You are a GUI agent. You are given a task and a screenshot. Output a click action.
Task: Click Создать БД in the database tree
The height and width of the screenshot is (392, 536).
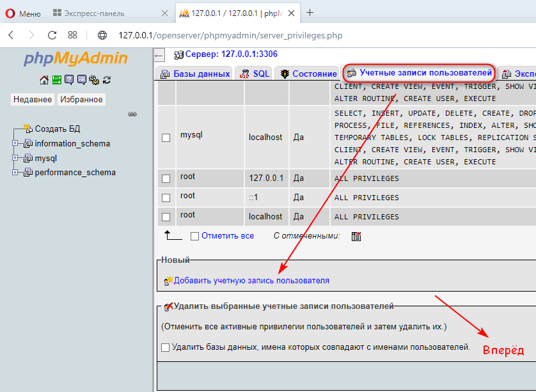pos(58,129)
